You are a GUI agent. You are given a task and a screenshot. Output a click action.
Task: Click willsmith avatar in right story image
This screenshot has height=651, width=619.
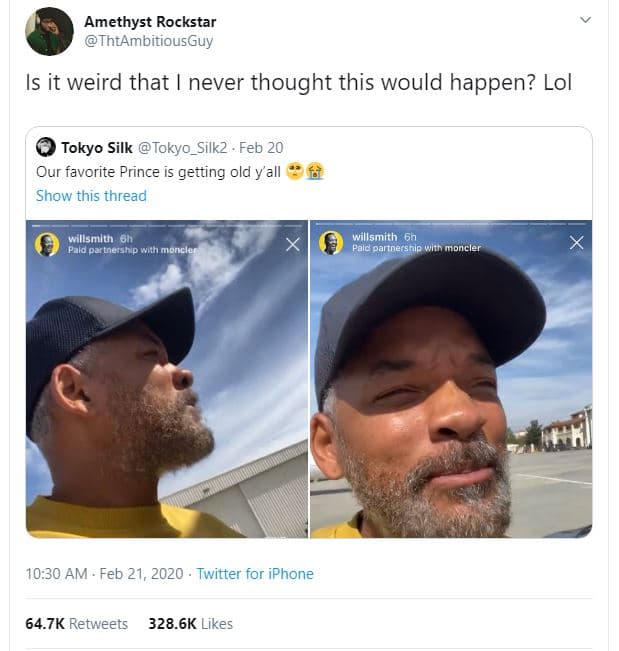coord(331,243)
